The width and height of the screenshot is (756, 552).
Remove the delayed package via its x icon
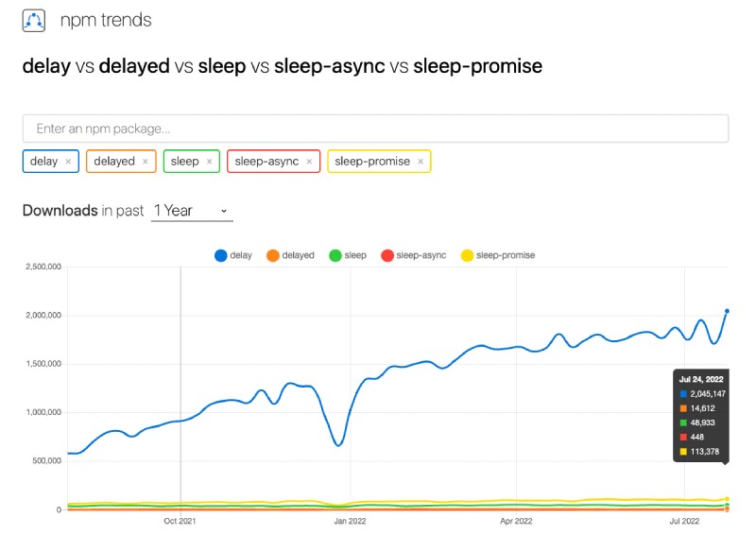tap(147, 162)
